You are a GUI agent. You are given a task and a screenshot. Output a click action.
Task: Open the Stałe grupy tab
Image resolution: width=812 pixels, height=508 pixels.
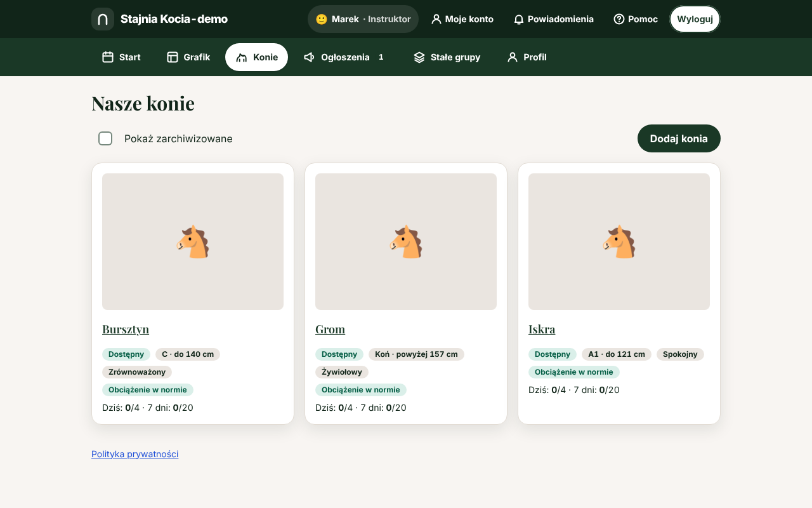pos(447,57)
